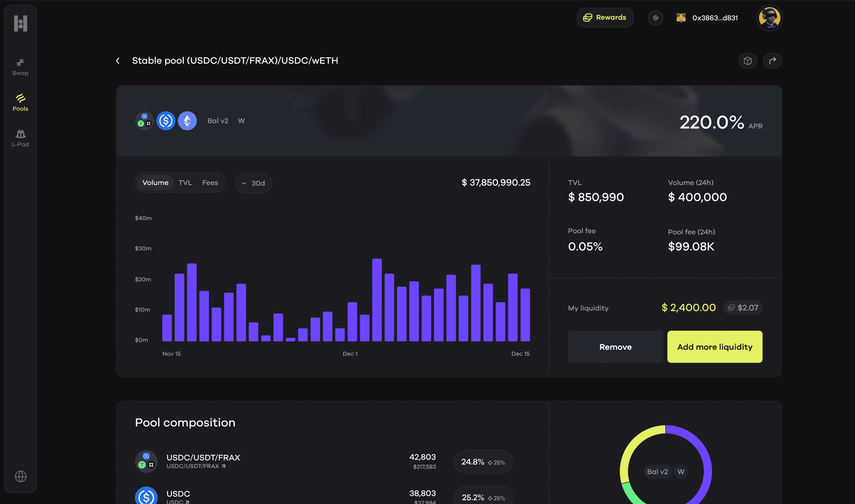Click the round coin icon beside Rewards
Screen dimensions: 855x504
pyautogui.click(x=655, y=18)
